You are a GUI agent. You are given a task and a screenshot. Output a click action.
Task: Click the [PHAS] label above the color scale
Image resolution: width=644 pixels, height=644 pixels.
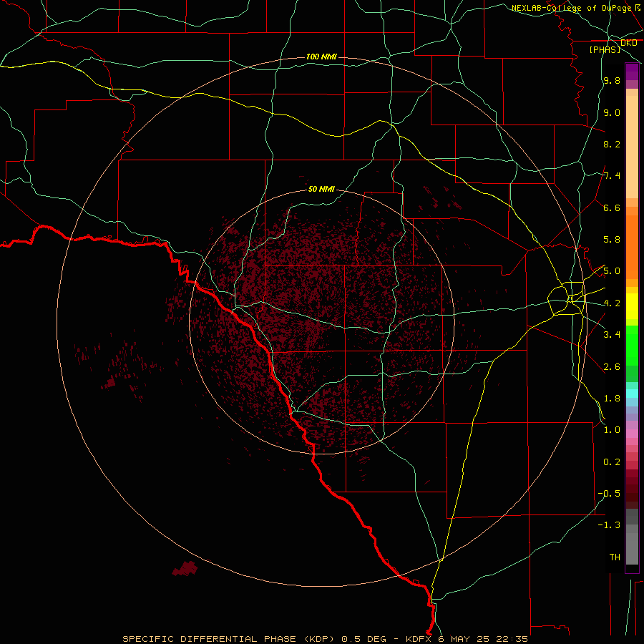coord(605,49)
